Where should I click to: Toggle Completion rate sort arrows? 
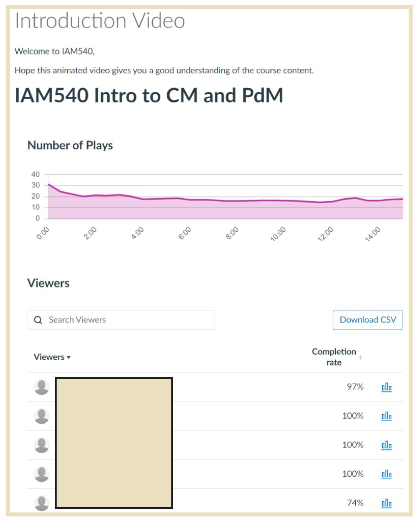[x=360, y=357]
